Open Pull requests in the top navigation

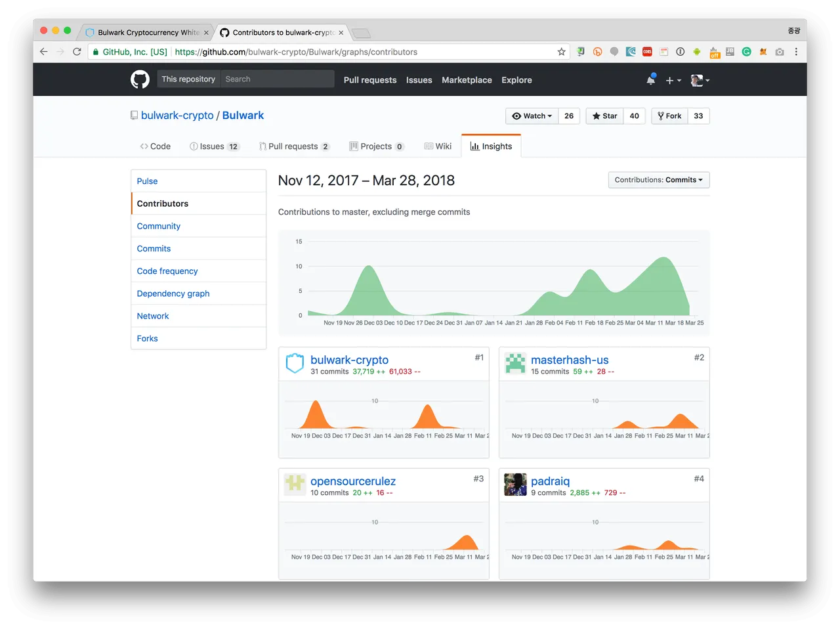click(x=370, y=80)
